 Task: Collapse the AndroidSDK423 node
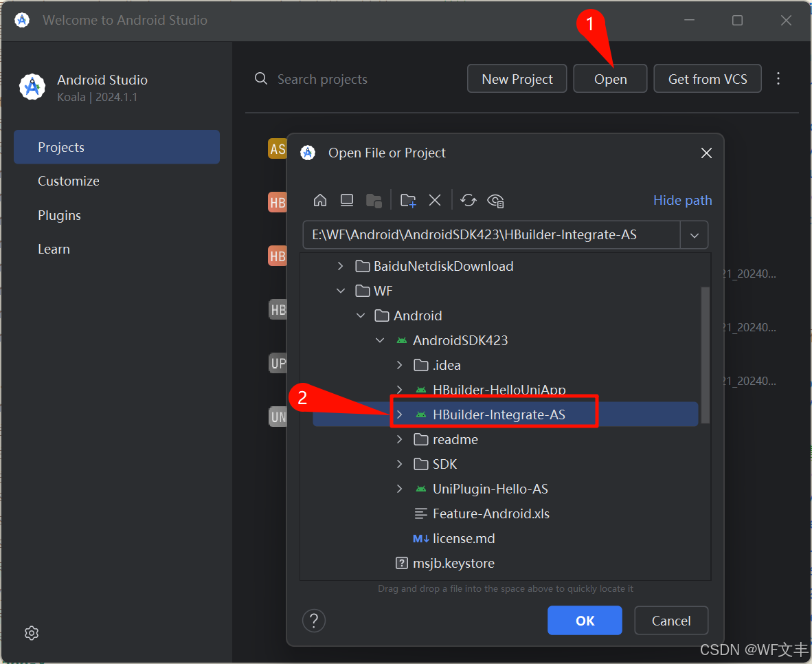pos(380,340)
